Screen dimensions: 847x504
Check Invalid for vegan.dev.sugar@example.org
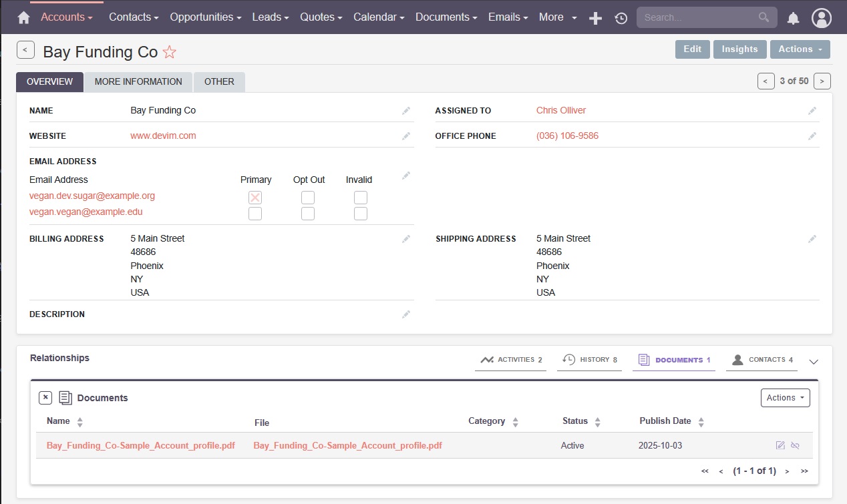coord(360,198)
